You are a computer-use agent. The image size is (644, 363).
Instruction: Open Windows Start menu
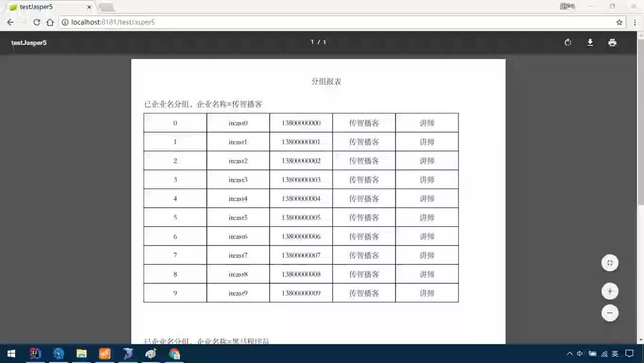pyautogui.click(x=11, y=354)
